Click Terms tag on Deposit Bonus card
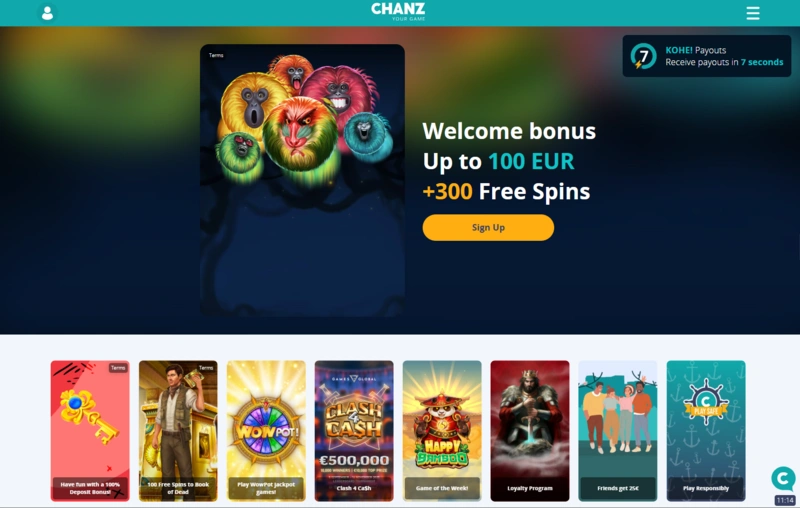Image resolution: width=800 pixels, height=508 pixels. point(118,368)
